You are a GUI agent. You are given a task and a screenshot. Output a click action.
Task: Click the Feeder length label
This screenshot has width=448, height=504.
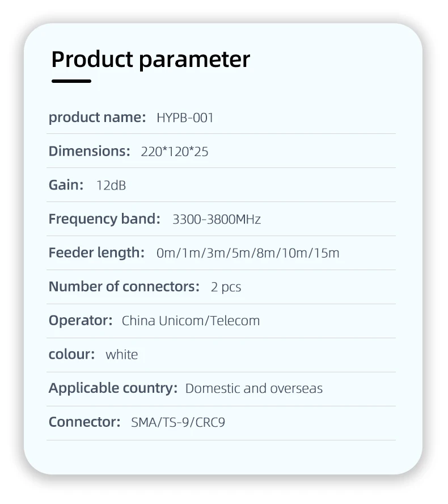(x=96, y=253)
